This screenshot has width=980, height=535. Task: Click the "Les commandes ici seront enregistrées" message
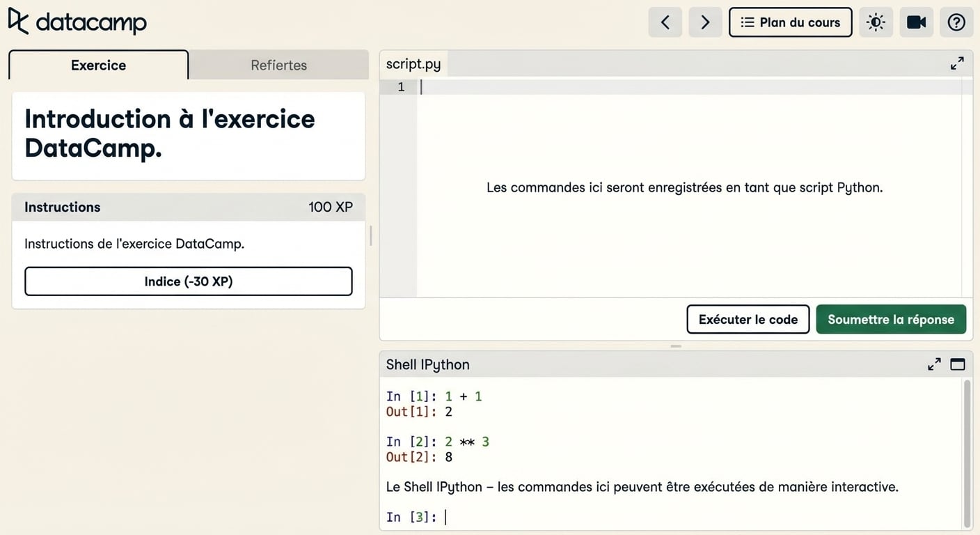click(x=685, y=187)
